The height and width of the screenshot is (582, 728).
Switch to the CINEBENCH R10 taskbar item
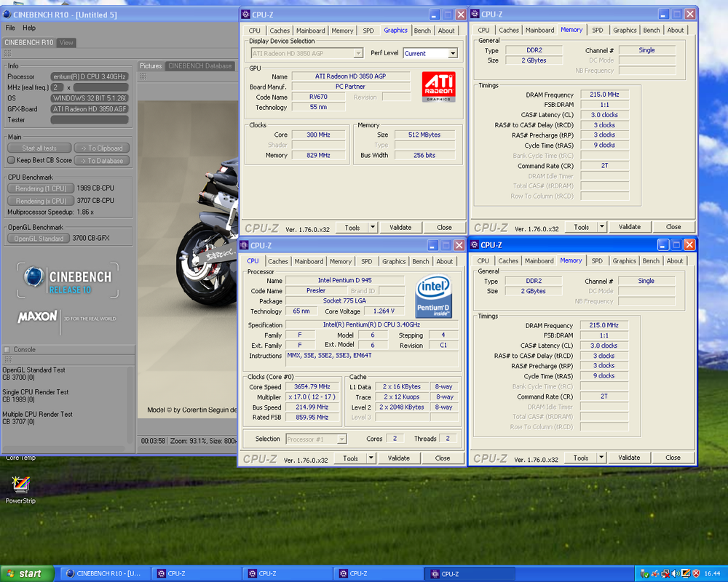(x=106, y=574)
